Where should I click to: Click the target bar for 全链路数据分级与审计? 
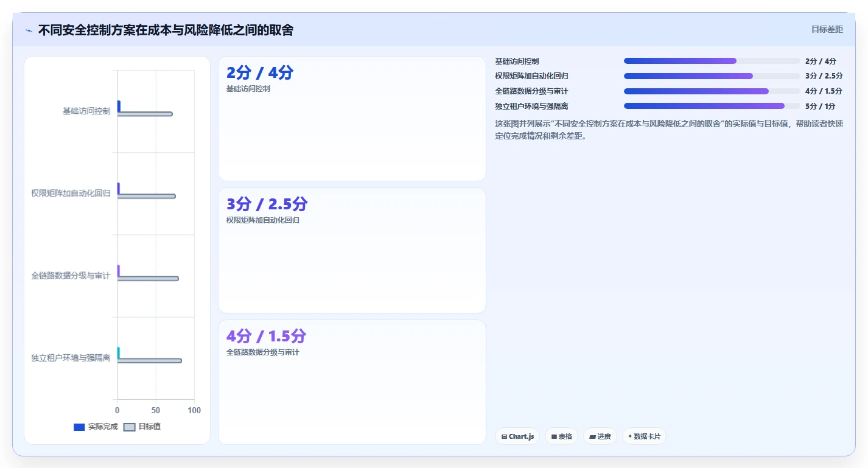[148, 278]
